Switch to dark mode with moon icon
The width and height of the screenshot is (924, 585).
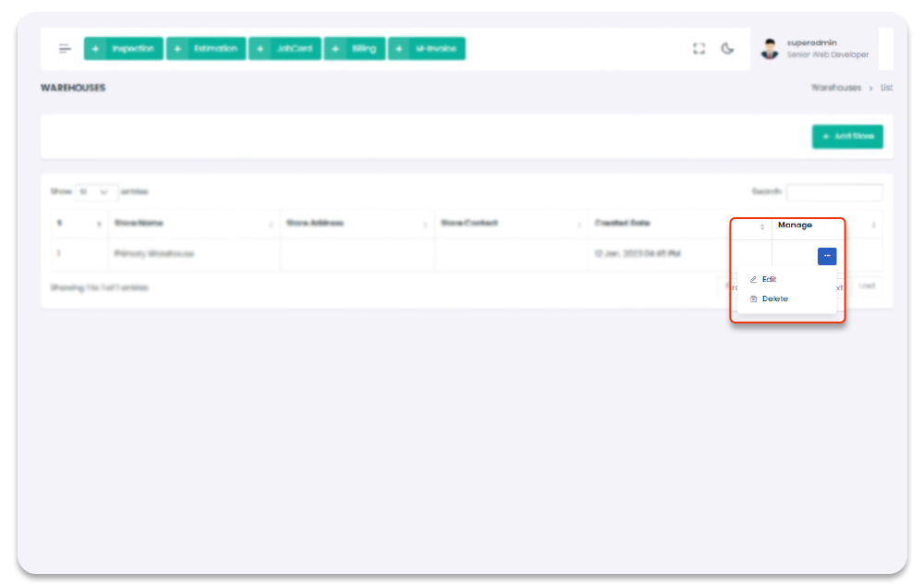pyautogui.click(x=728, y=49)
